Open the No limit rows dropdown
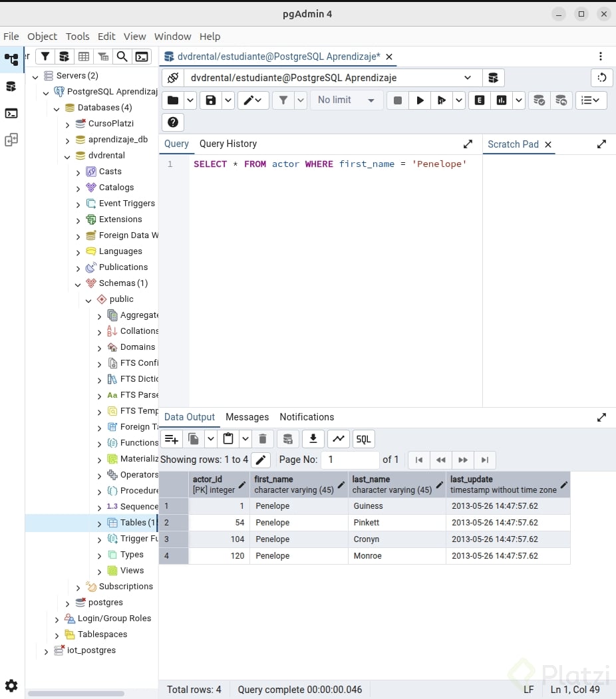 (x=346, y=100)
